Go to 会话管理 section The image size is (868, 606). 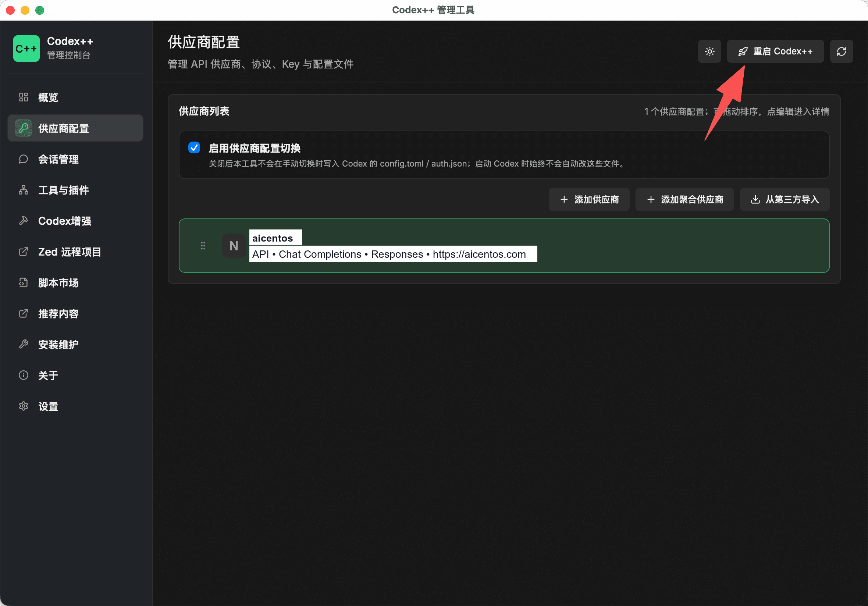(75, 159)
